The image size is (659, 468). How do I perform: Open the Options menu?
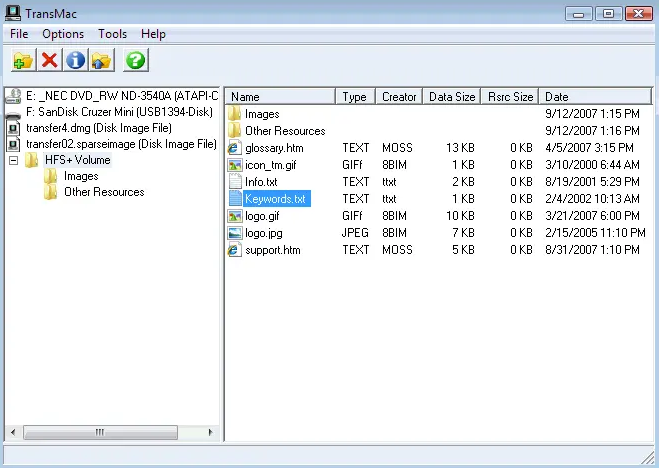[x=63, y=34]
